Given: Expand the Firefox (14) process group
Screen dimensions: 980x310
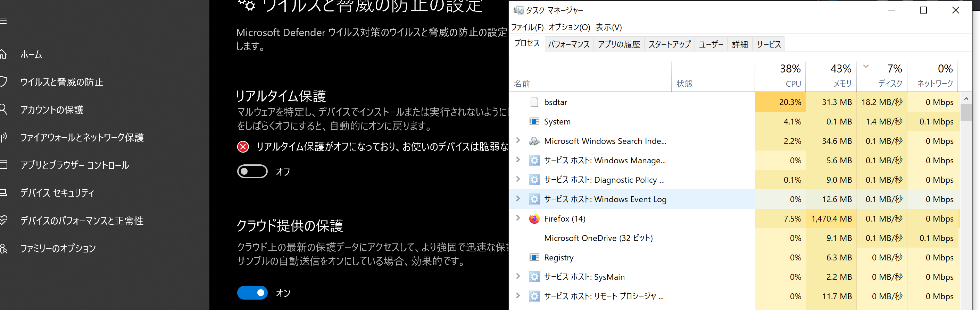Looking at the screenshot, I should pyautogui.click(x=518, y=218).
